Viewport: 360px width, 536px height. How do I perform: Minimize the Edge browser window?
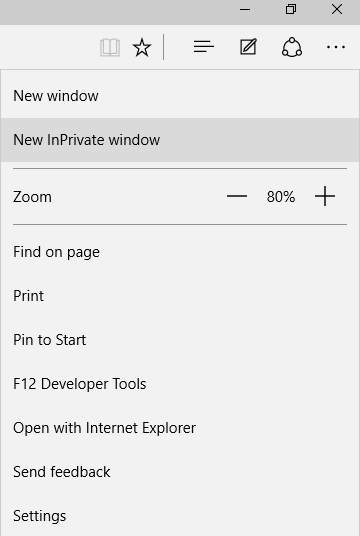click(245, 10)
